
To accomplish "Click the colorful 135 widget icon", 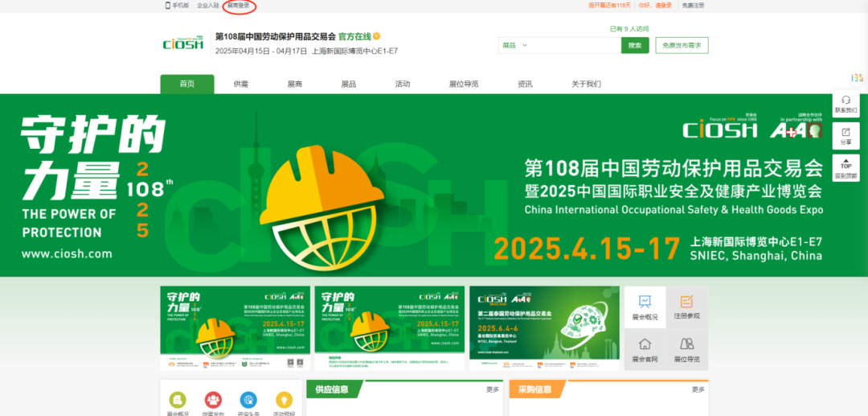I will pos(857,78).
